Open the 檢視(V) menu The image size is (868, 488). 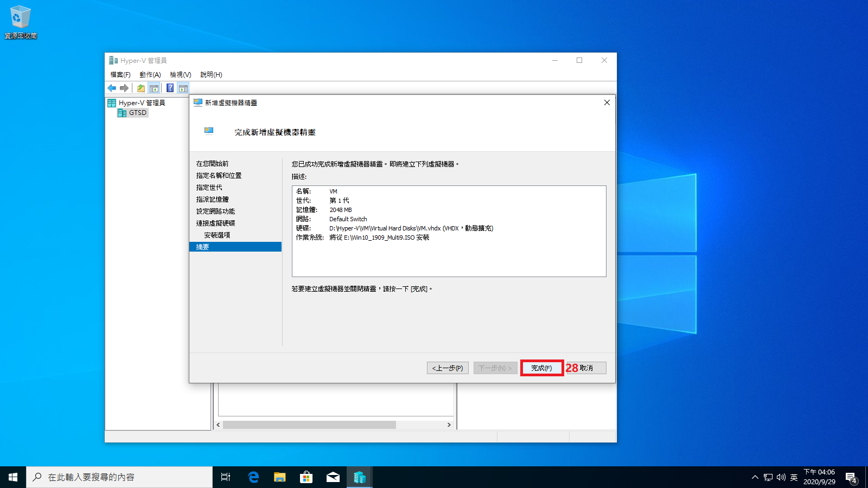click(x=180, y=75)
